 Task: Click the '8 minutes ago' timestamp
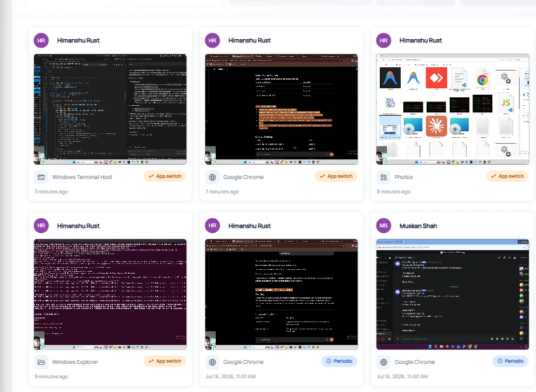coord(394,191)
